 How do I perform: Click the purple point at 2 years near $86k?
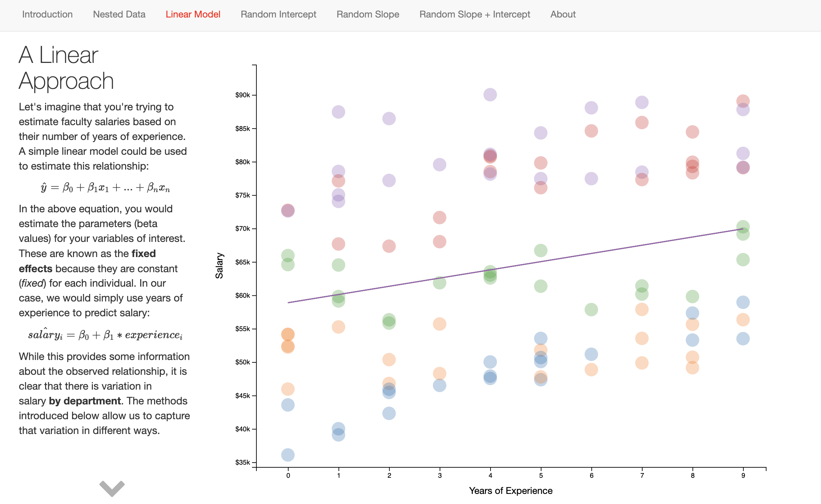click(x=389, y=118)
